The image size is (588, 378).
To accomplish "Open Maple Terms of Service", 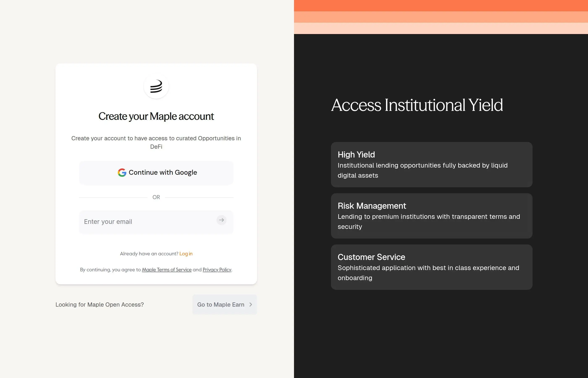I will tap(167, 269).
